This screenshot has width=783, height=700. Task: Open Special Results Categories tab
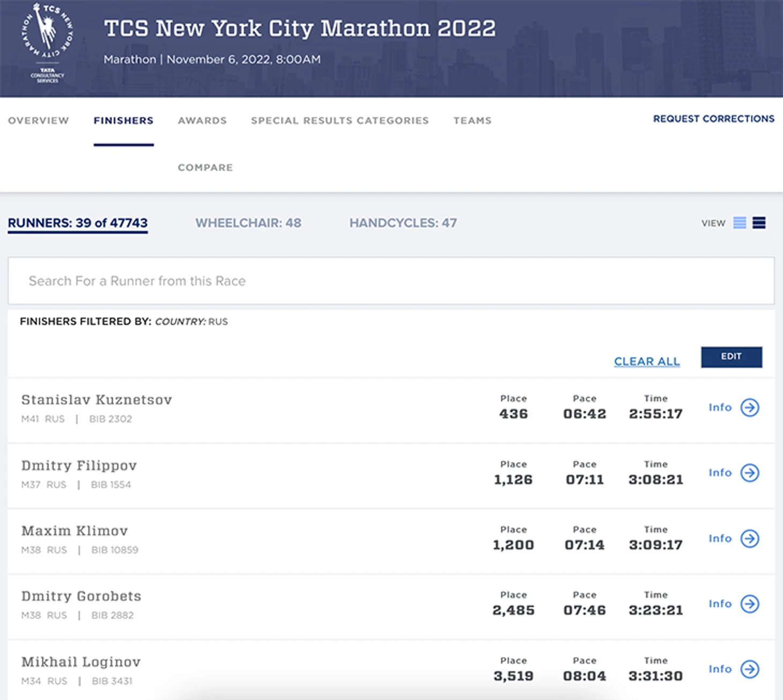[339, 121]
